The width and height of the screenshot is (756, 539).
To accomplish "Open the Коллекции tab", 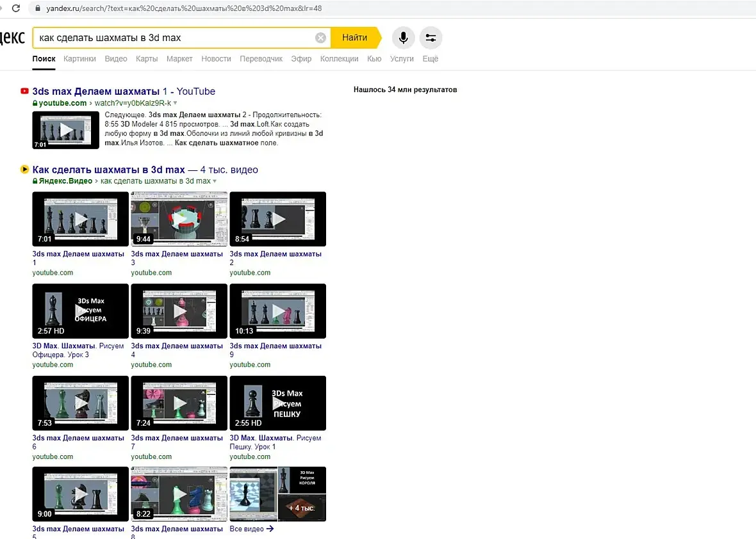I will pos(339,59).
